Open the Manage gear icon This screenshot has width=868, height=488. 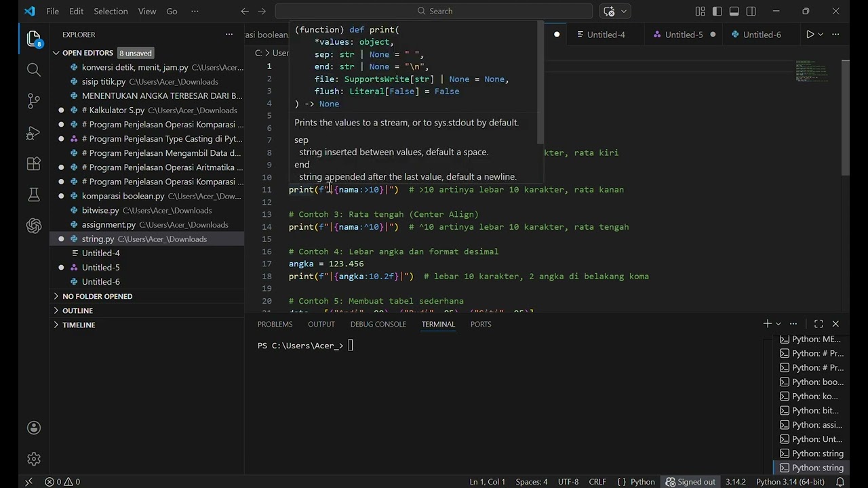click(x=34, y=459)
